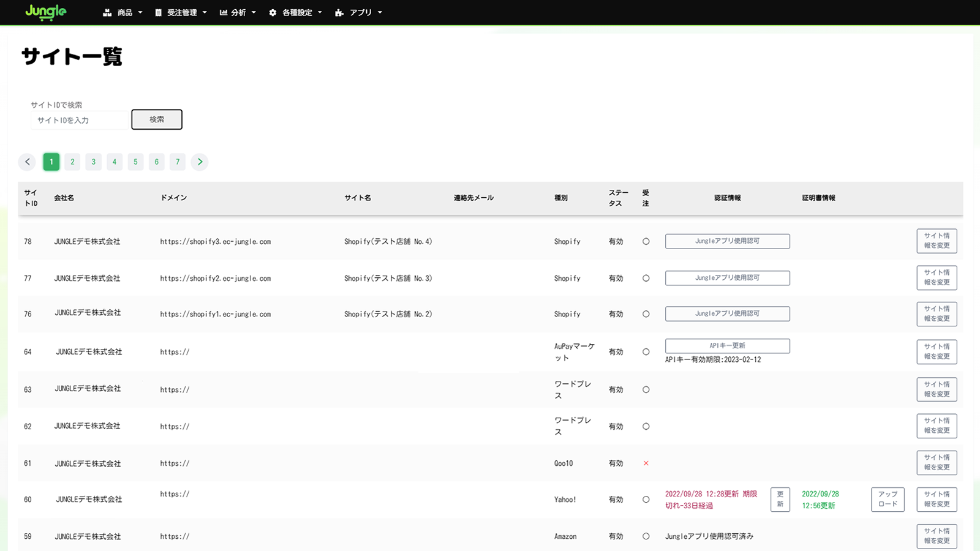The image size is (980, 551).
Task: Select page 2 in pagination
Action: coord(72,162)
